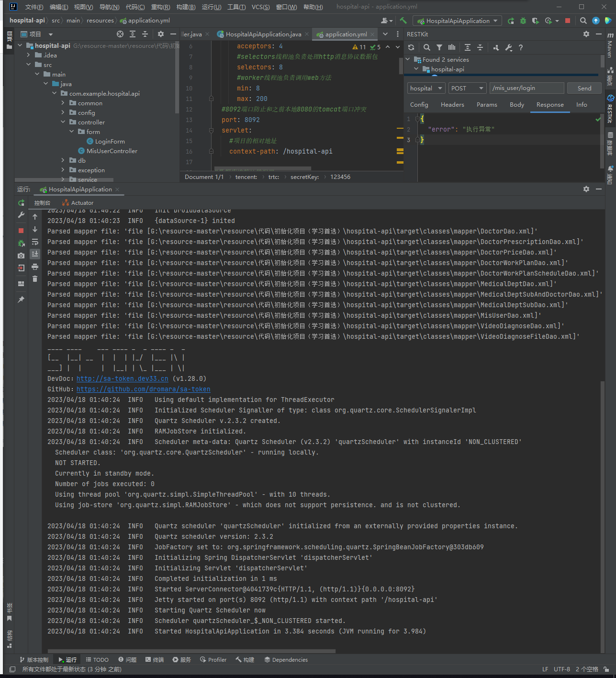Switch to the Headers tab in RESTKit

pyautogui.click(x=452, y=104)
